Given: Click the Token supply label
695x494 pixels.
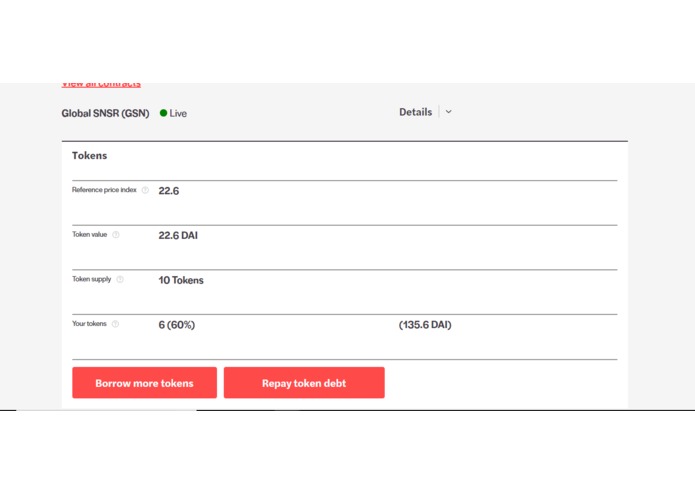Looking at the screenshot, I should click(x=92, y=279).
